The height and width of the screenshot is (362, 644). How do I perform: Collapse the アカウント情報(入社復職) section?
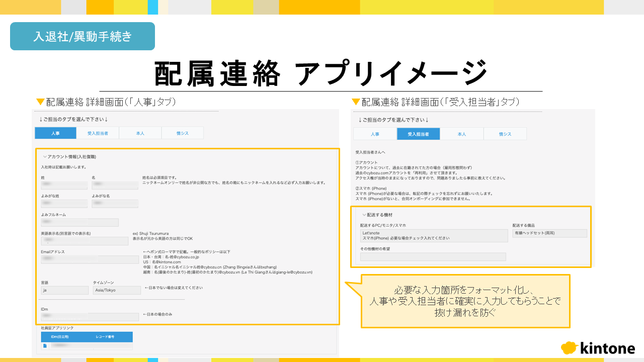pyautogui.click(x=44, y=157)
